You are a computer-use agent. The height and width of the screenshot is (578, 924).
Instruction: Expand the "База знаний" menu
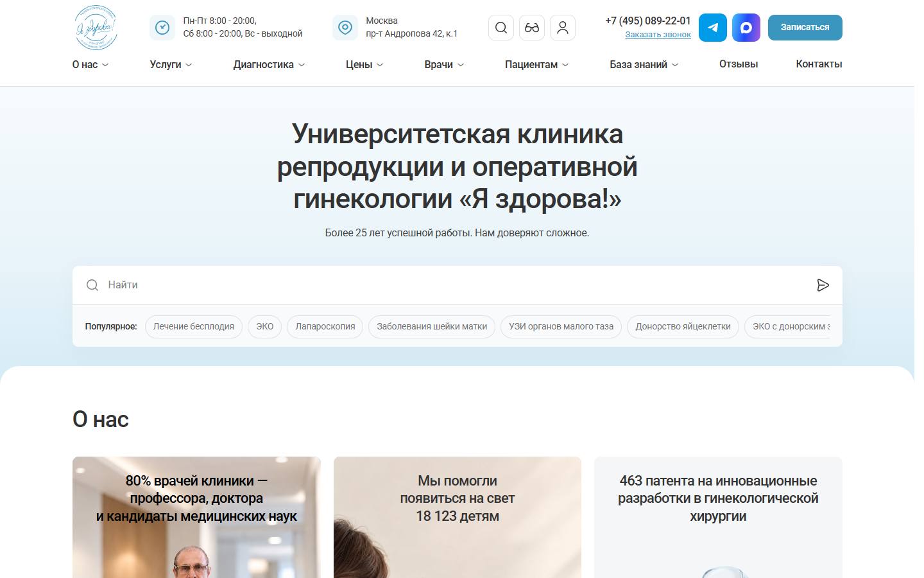(x=644, y=64)
